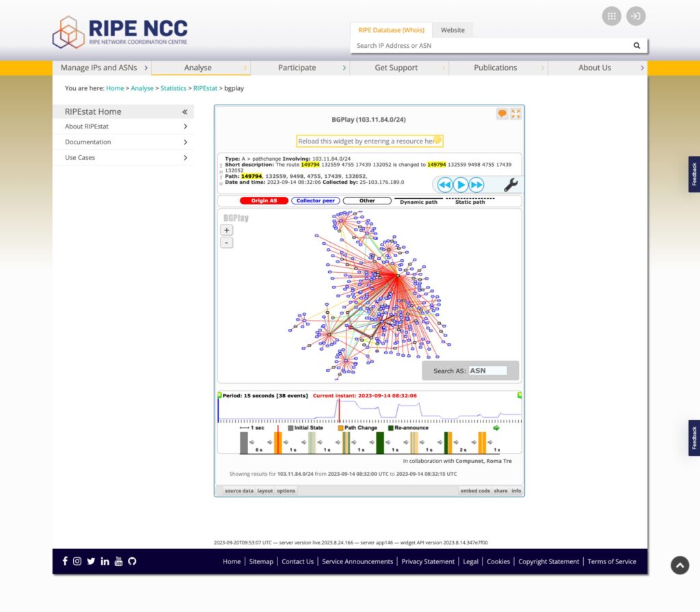The image size is (700, 612).
Task: Select the solid dark green Re-announce event bar
Action: coord(380,442)
